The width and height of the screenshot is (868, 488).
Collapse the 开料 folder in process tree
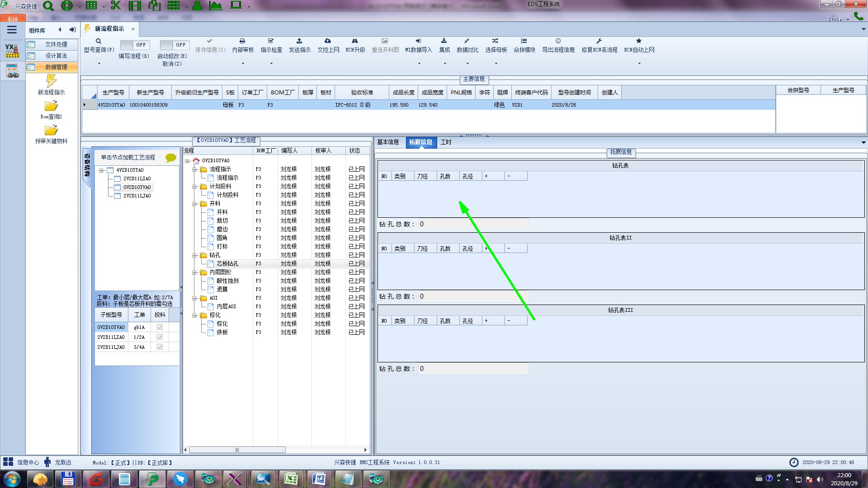click(x=194, y=204)
